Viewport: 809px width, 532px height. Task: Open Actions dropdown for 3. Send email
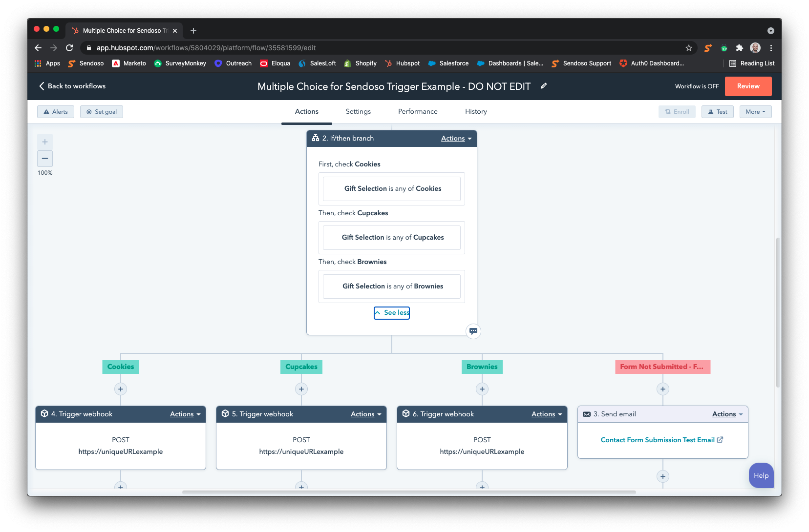coord(727,414)
